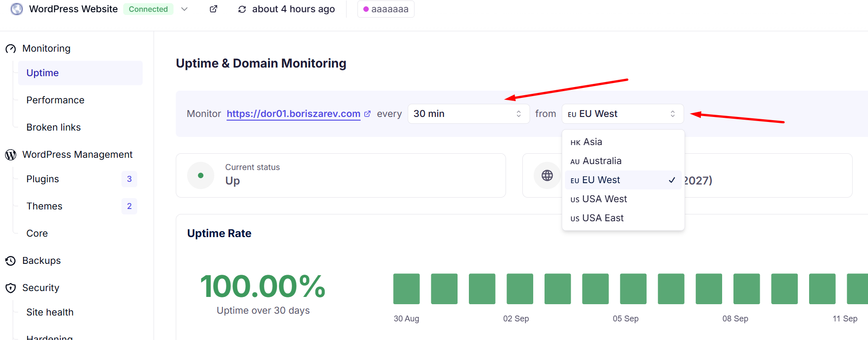Click the Monitoring gauge icon
868x340 pixels.
click(11, 49)
